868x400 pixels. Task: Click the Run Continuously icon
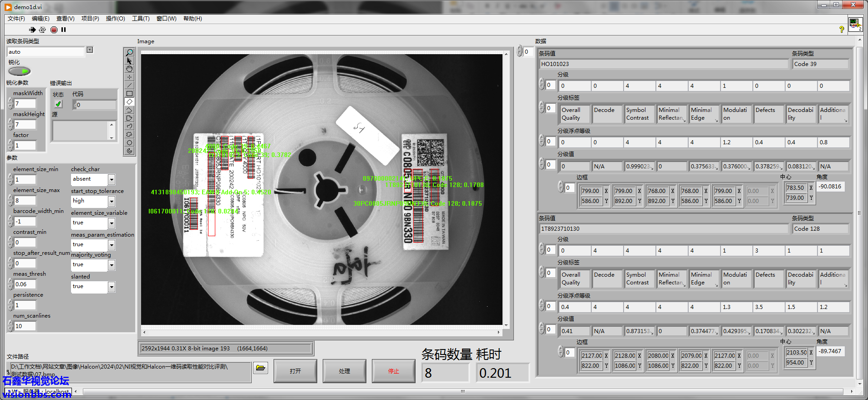42,30
